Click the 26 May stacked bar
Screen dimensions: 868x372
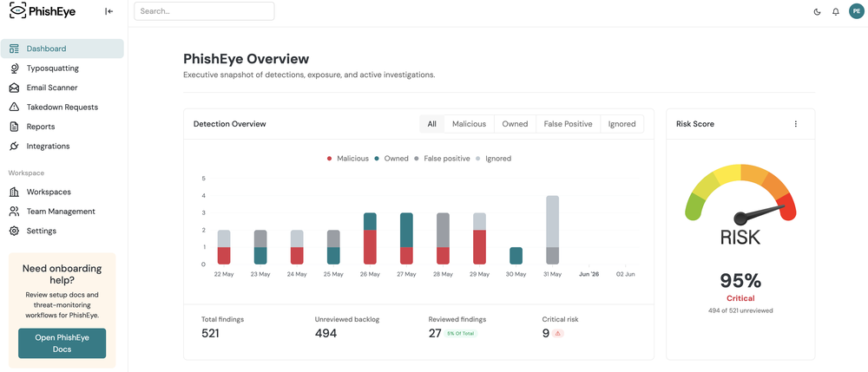(371, 238)
